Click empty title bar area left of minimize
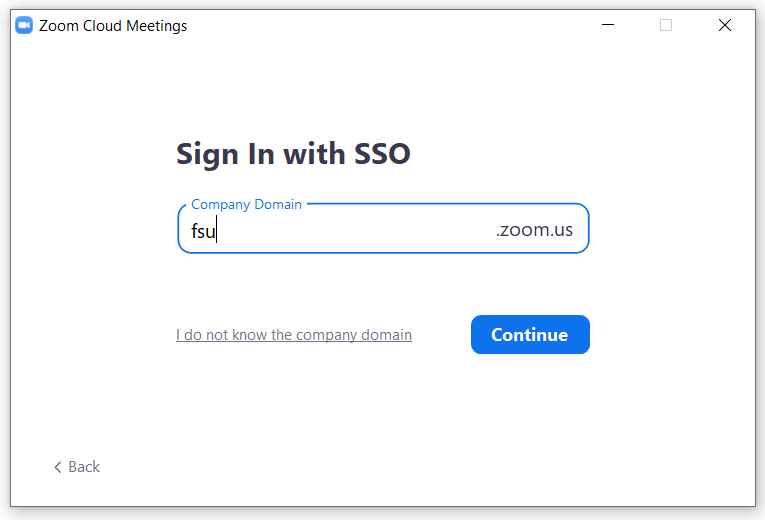The height and width of the screenshot is (520, 765). (400, 26)
